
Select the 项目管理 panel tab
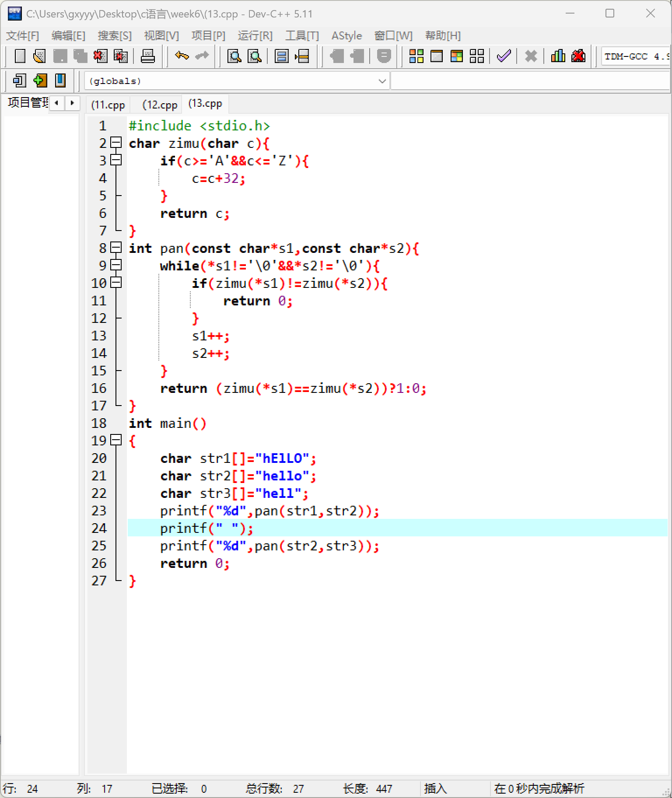tap(28, 102)
